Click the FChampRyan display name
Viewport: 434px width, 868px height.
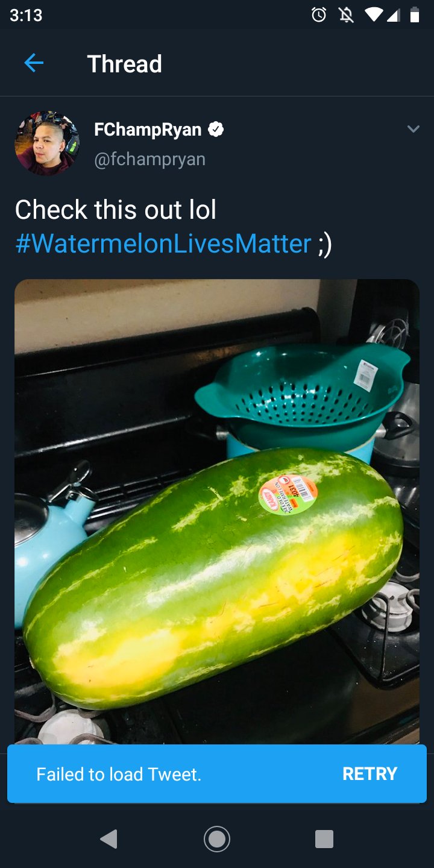148,129
